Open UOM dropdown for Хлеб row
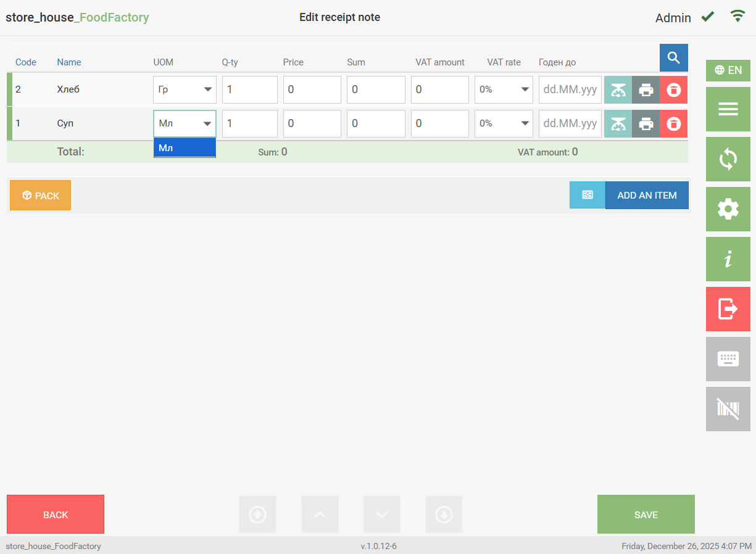Viewport: 756px width, 554px height. [185, 90]
